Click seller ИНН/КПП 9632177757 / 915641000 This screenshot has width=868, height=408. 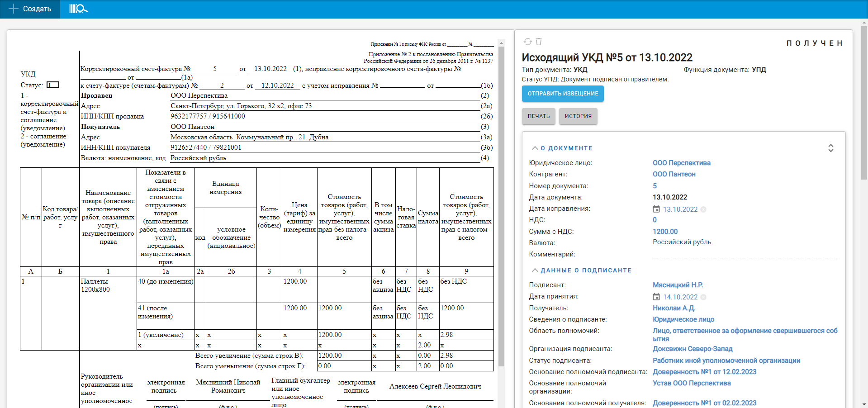(208, 116)
